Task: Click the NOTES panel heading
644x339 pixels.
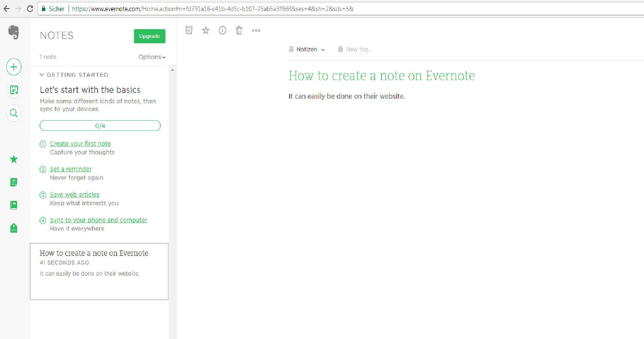Action: pyautogui.click(x=56, y=36)
